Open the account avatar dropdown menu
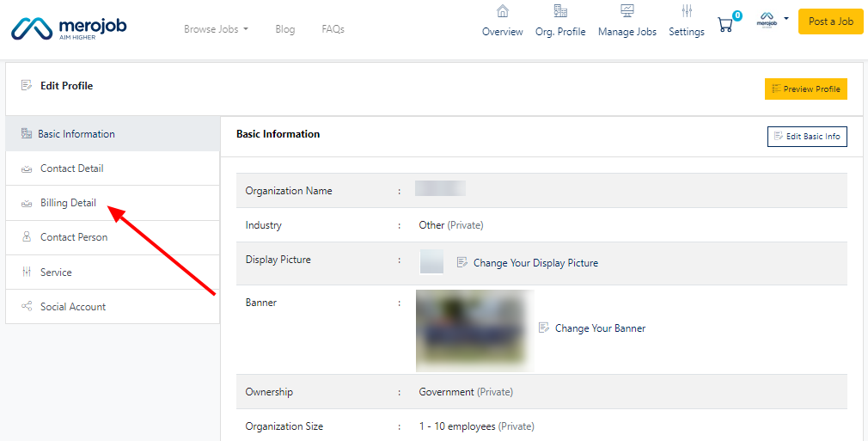The width and height of the screenshot is (868, 441). [x=773, y=21]
